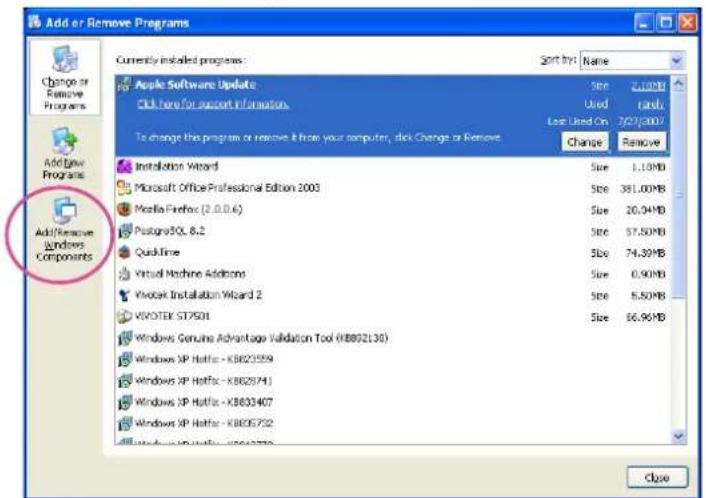706x498 pixels.
Task: Select icon of Hotfix KB833407
Action: (125, 402)
